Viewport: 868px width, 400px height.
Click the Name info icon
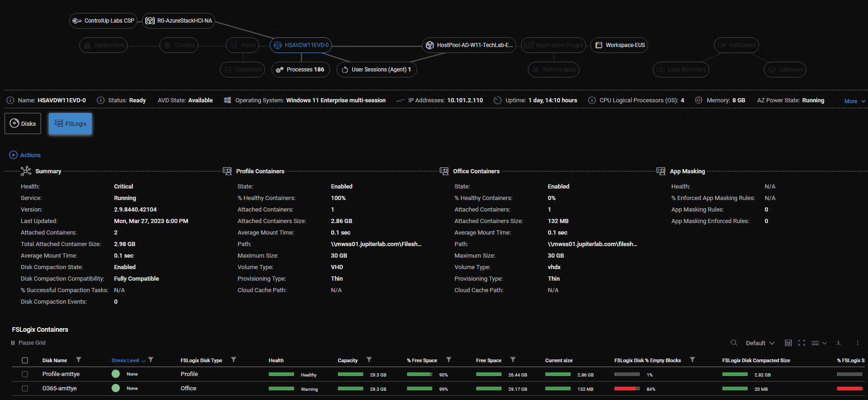(x=10, y=100)
